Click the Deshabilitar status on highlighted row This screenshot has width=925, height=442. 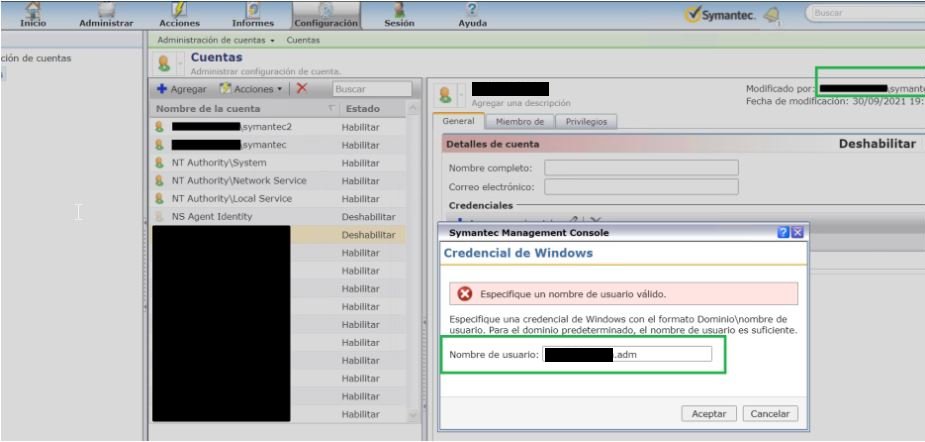[x=369, y=235]
